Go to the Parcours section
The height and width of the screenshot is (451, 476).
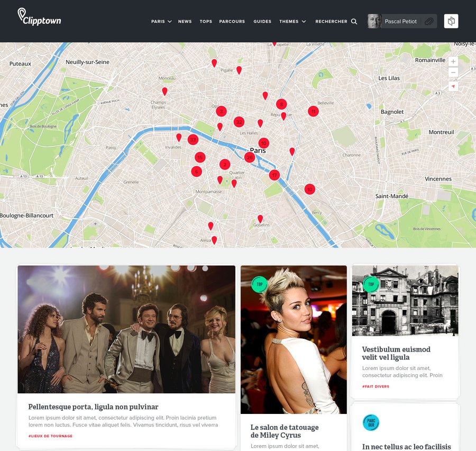(232, 22)
